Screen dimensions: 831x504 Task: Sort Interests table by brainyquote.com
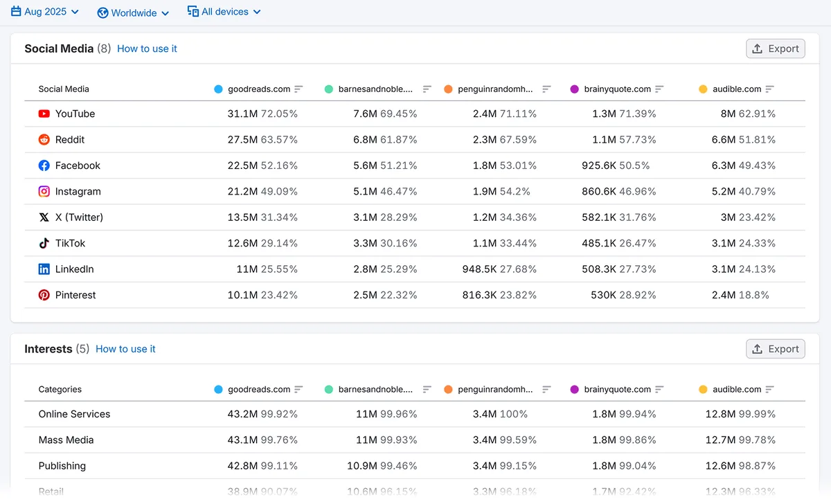(x=659, y=390)
